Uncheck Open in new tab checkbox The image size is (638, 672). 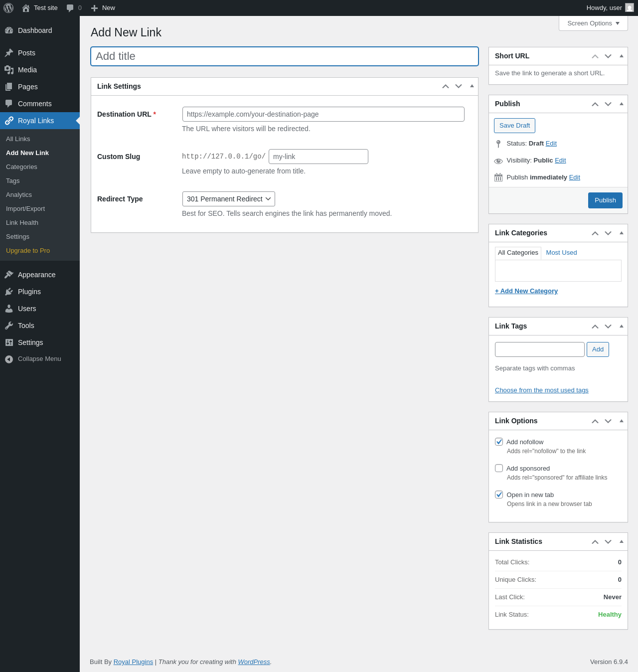click(499, 495)
